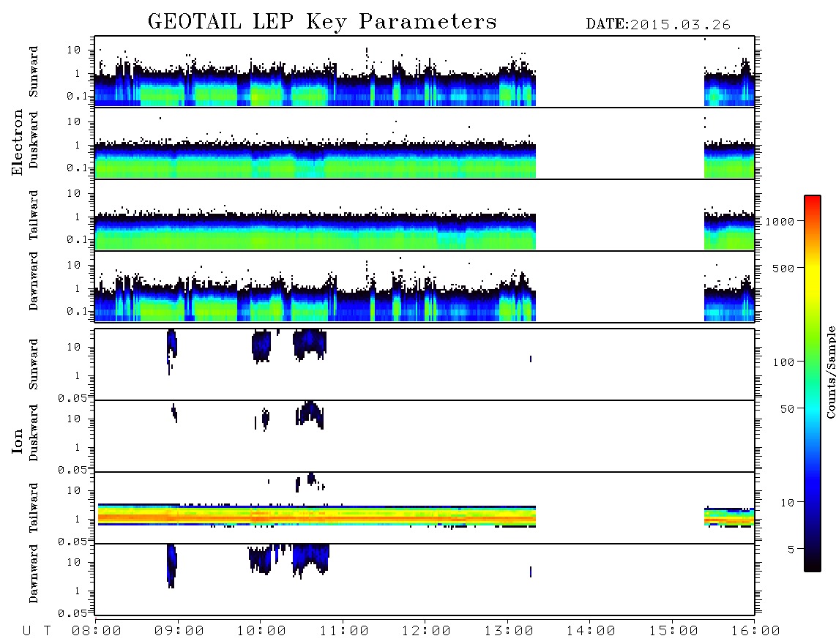Click the 11:00 time tick label
836x644 pixels.
click(344, 632)
